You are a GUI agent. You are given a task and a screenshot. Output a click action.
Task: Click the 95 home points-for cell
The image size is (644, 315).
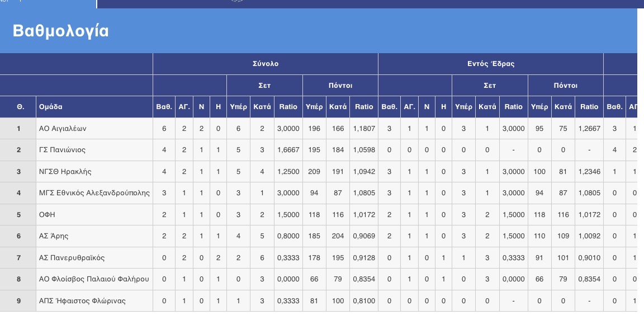point(539,129)
